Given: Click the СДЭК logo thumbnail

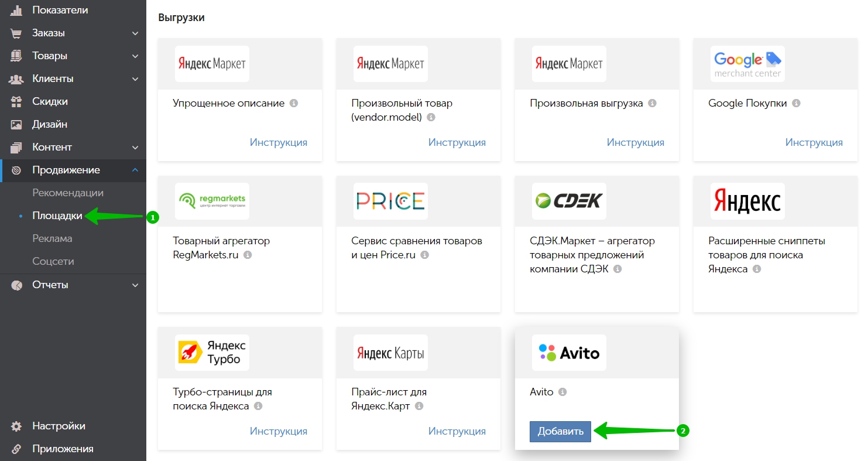Looking at the screenshot, I should pos(569,202).
